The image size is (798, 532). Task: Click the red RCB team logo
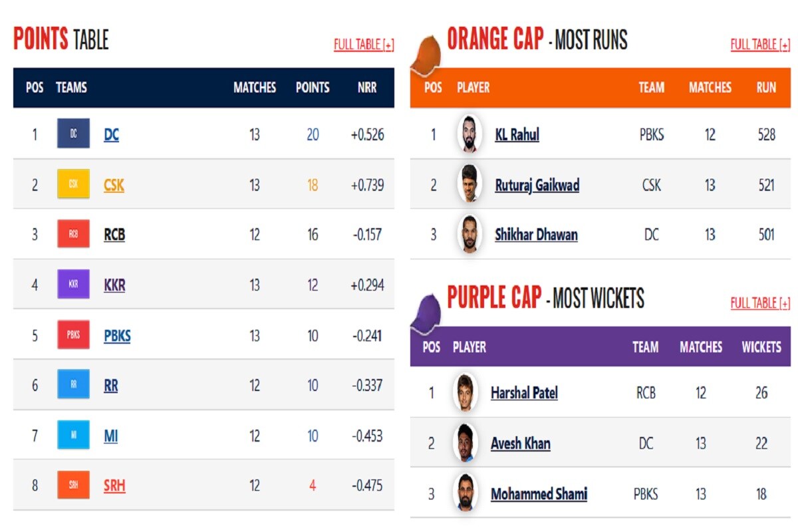pyautogui.click(x=73, y=234)
